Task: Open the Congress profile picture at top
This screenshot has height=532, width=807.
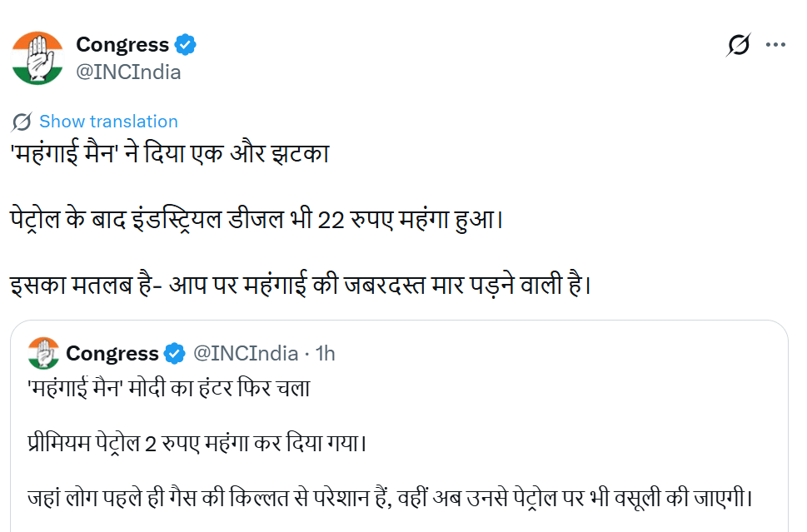Action: [x=37, y=57]
